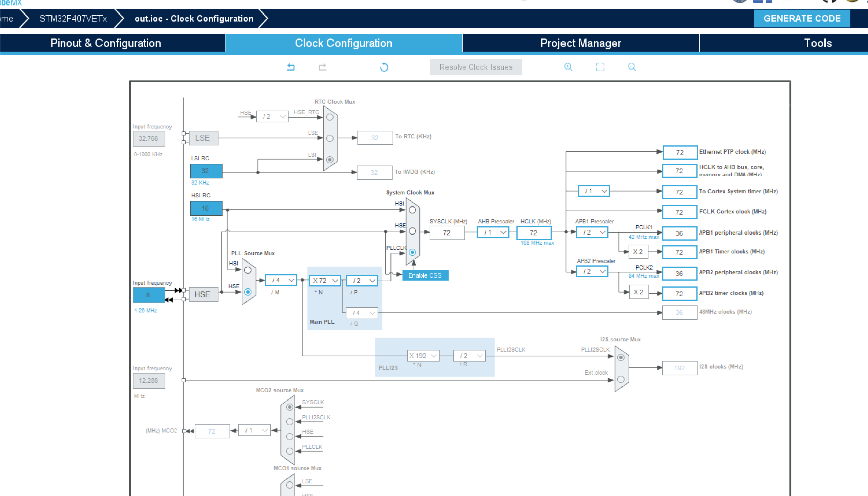Click the HSE oscillator block
The image size is (868, 496).
click(x=203, y=294)
